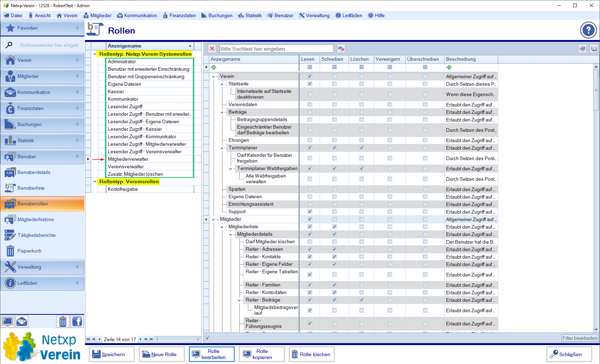The height and width of the screenshot is (364, 600).
Task: Click the Bitte Suchtext search field
Action: 276,49
